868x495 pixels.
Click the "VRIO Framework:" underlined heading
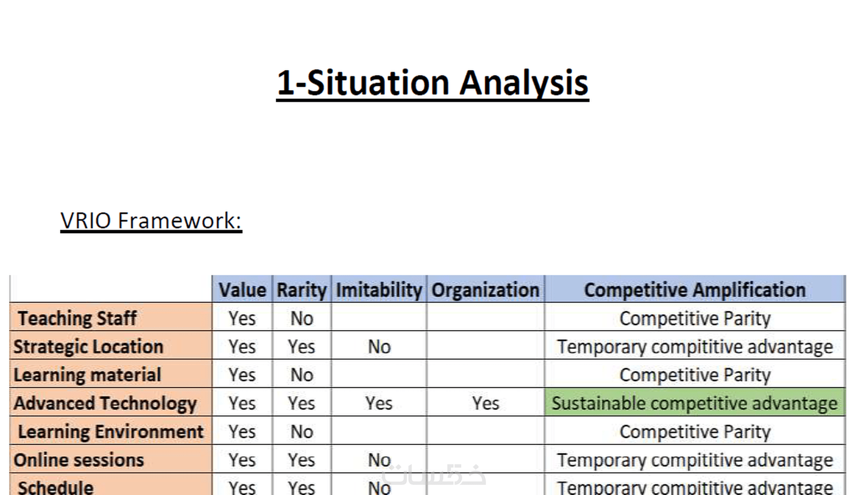pos(151,220)
